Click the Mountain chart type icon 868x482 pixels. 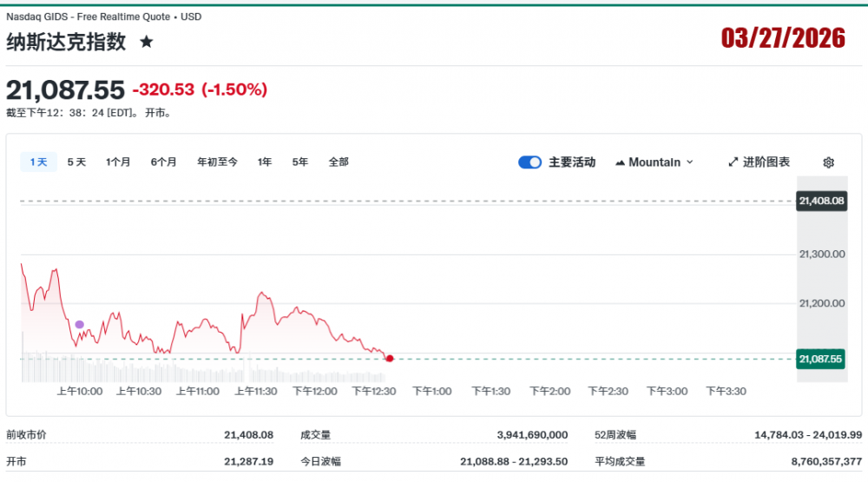620,162
